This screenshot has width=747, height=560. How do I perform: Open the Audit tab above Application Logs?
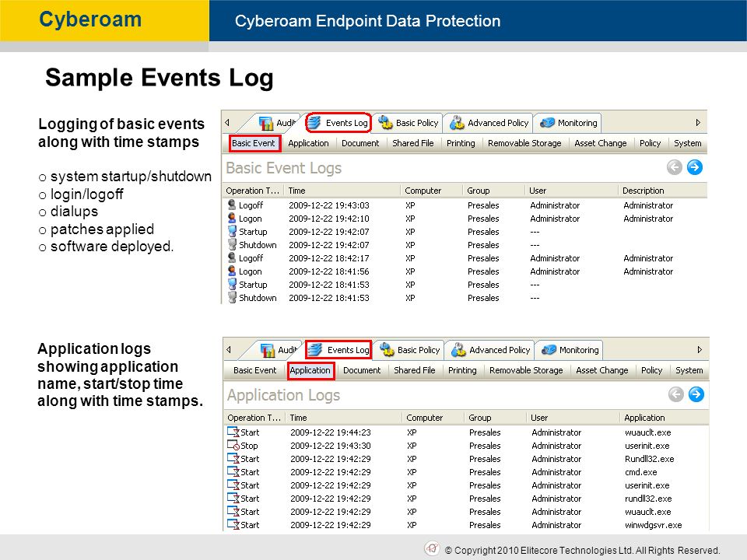279,350
